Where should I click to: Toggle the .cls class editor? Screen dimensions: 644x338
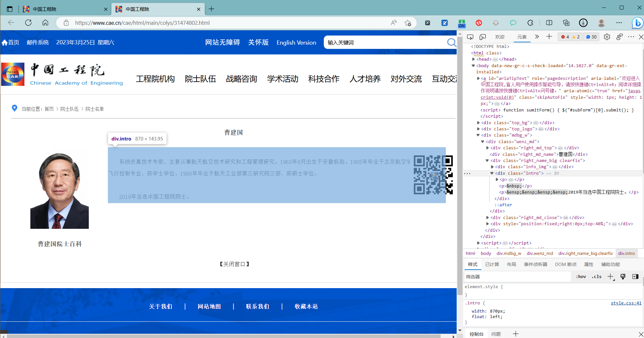[597, 276]
